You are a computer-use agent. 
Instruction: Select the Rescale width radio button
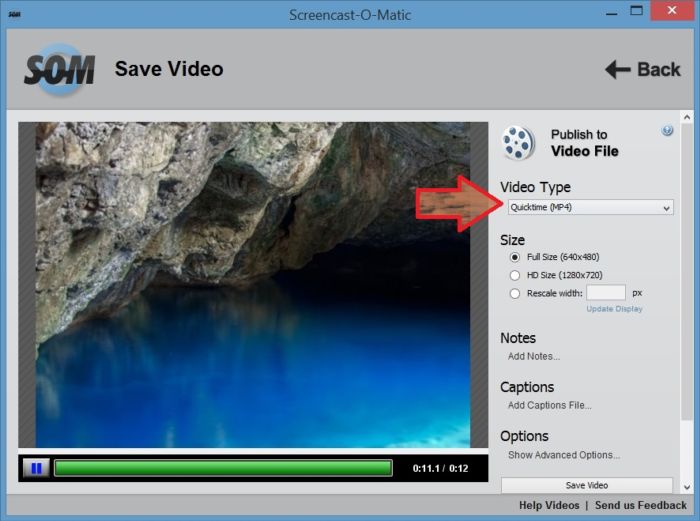pyautogui.click(x=515, y=294)
